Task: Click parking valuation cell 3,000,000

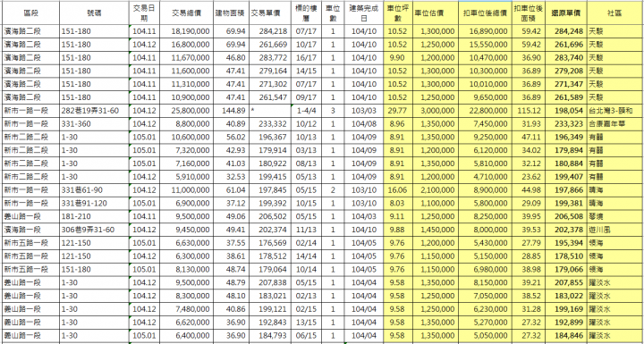Action: tap(435, 111)
